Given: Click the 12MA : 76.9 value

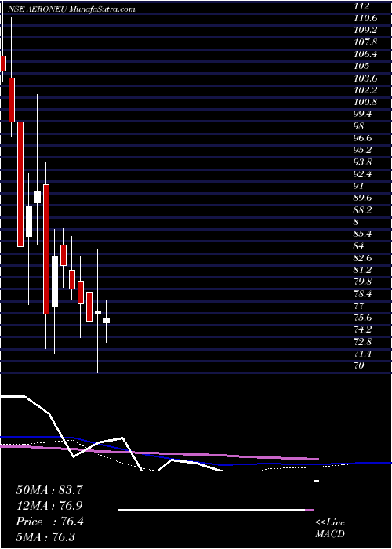Looking at the screenshot, I should pos(49,506).
